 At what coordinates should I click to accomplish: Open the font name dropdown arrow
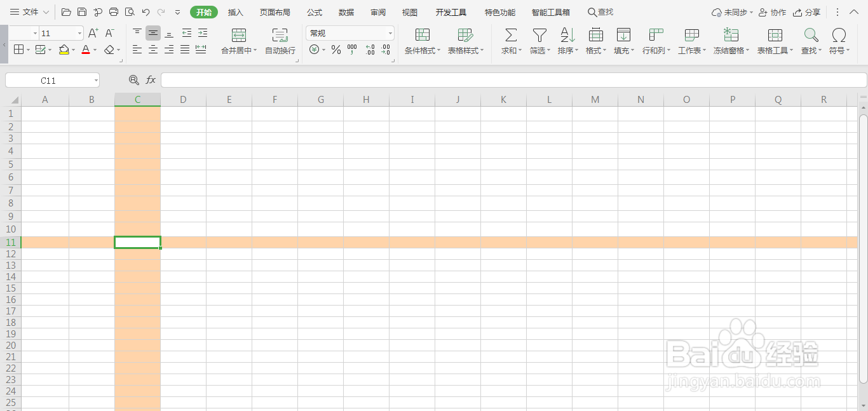pos(35,33)
